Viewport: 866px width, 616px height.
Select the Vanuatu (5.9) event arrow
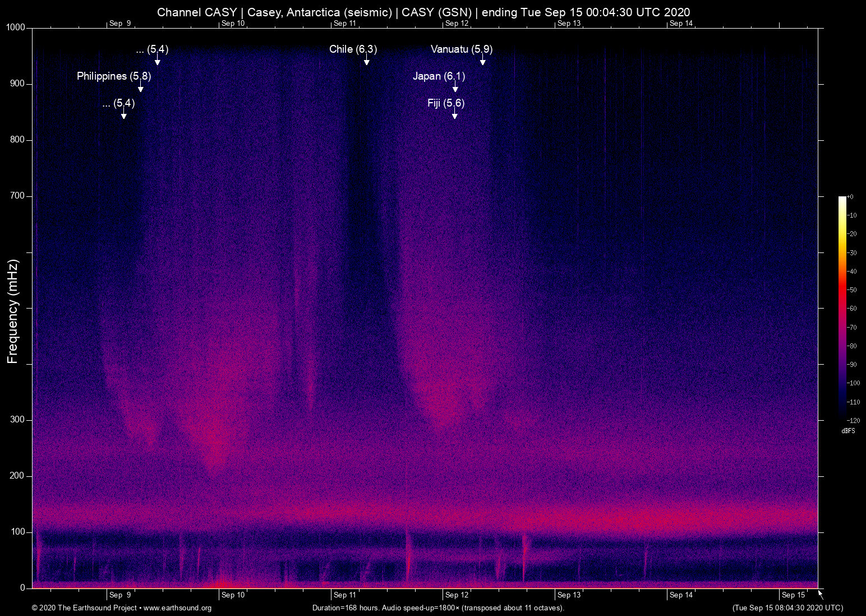click(483, 61)
